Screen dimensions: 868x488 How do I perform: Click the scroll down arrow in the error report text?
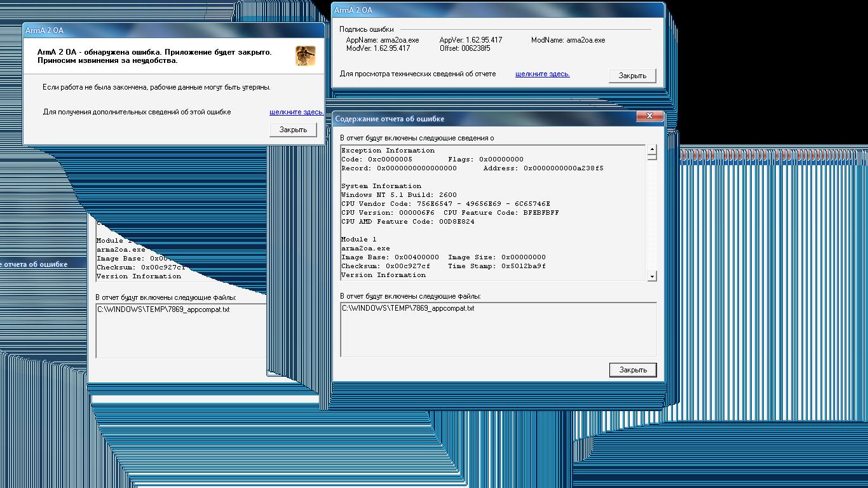pos(651,276)
